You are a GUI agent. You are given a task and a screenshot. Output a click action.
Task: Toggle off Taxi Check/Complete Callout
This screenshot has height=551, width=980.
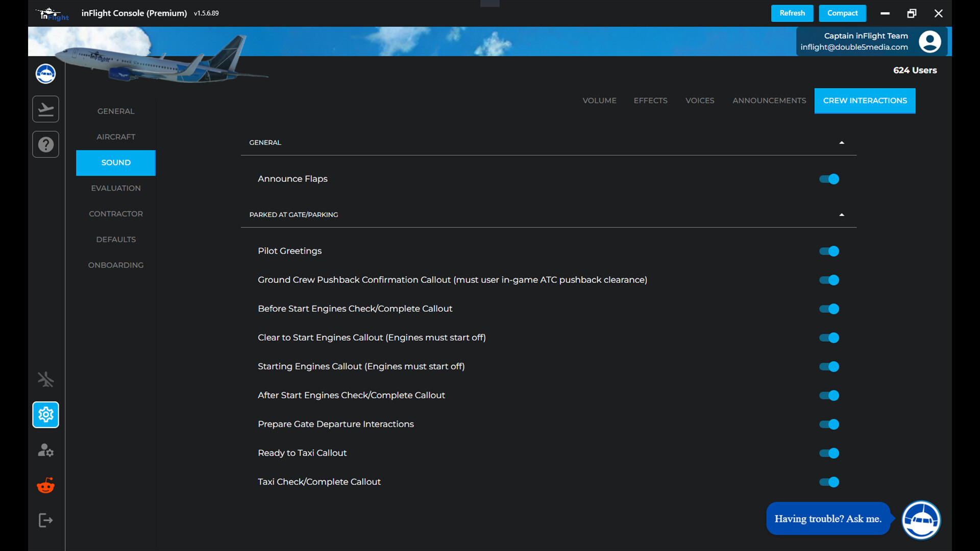(x=828, y=482)
